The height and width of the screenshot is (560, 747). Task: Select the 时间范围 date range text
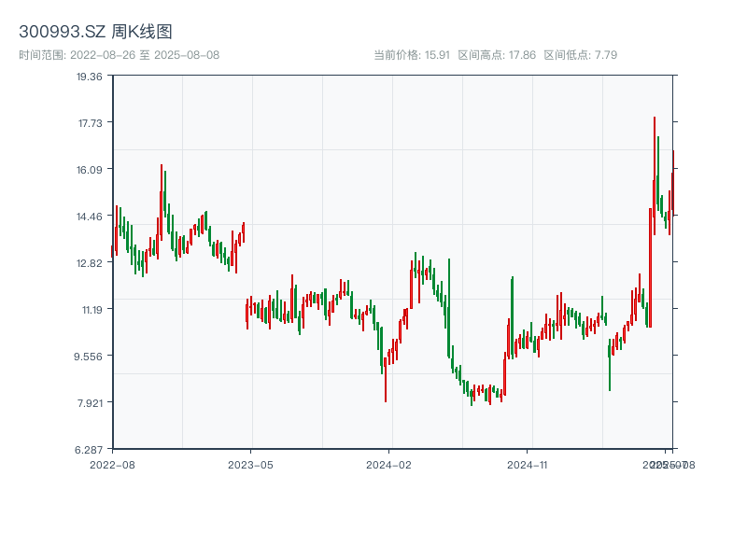pyautogui.click(x=119, y=55)
